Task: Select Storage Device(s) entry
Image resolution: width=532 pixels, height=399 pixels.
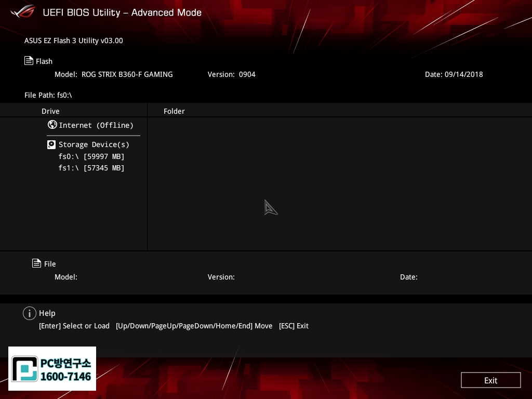Action: [94, 144]
